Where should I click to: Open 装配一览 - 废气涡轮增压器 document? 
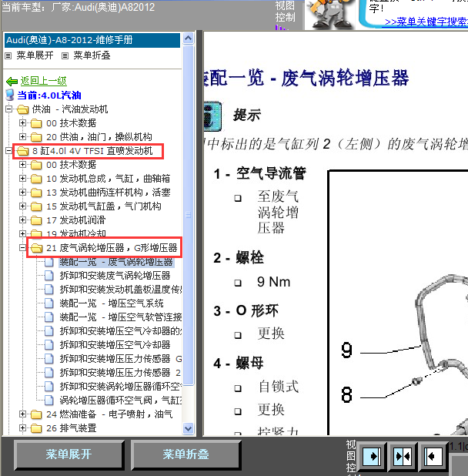click(x=116, y=262)
